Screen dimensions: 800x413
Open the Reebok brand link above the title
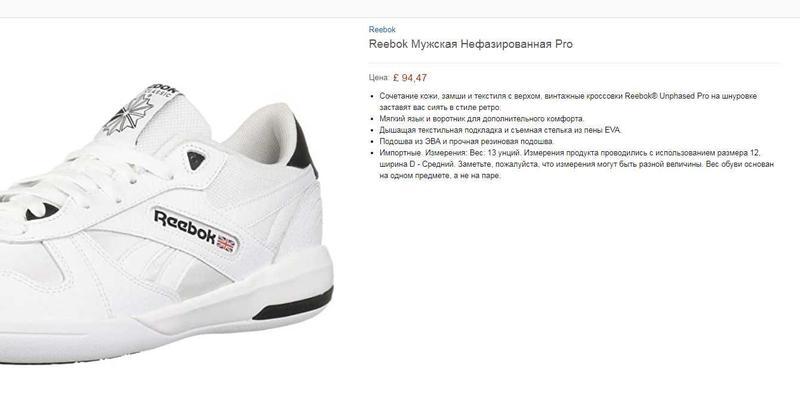(x=382, y=30)
